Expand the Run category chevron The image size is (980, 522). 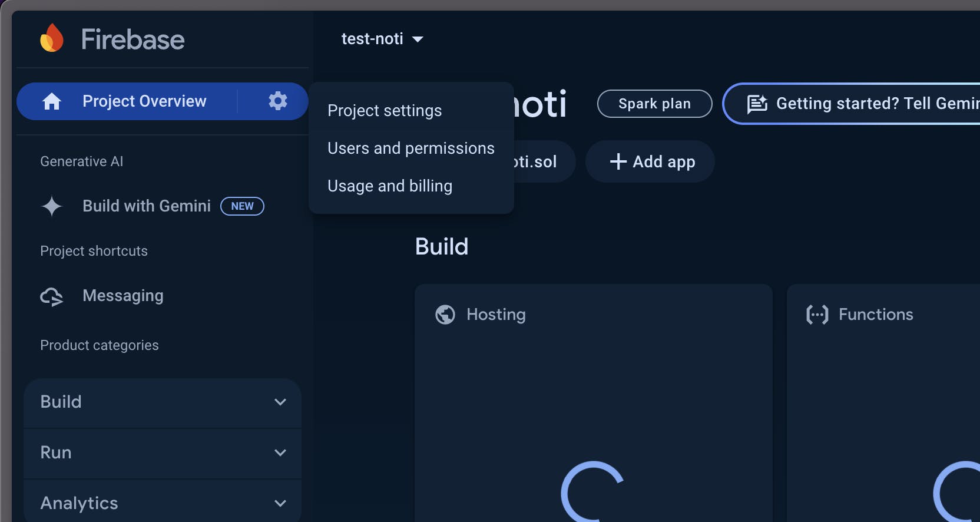click(280, 452)
